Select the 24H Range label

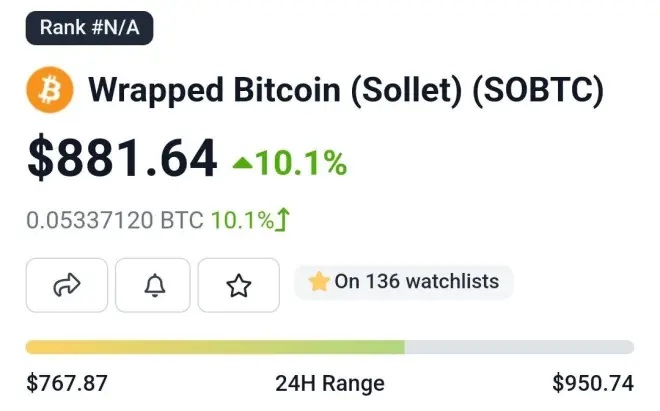(x=329, y=383)
